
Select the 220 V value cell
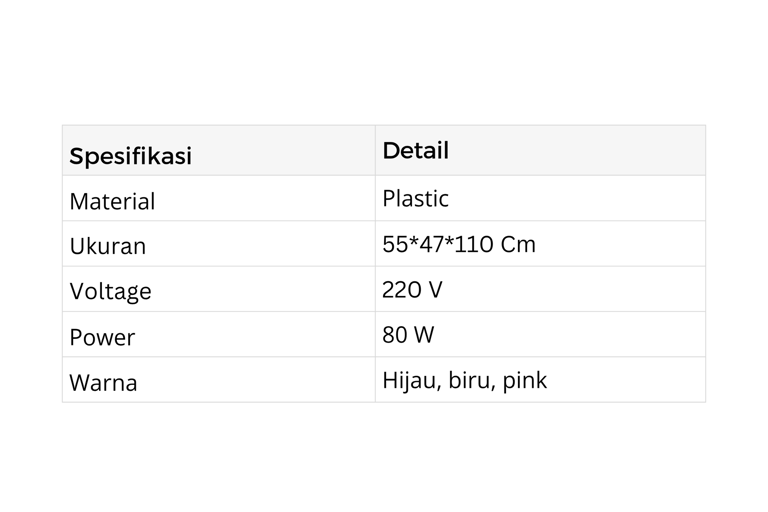[411, 290]
